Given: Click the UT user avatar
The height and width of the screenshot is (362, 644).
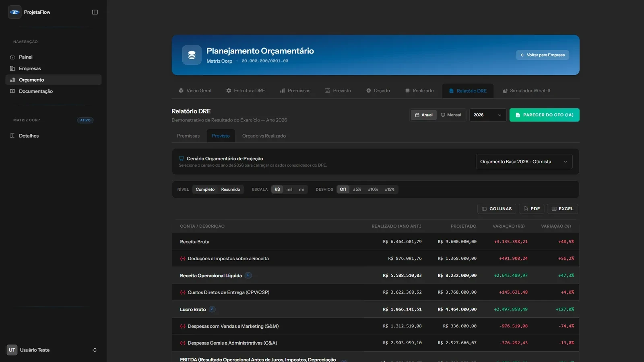Looking at the screenshot, I should [x=12, y=350].
